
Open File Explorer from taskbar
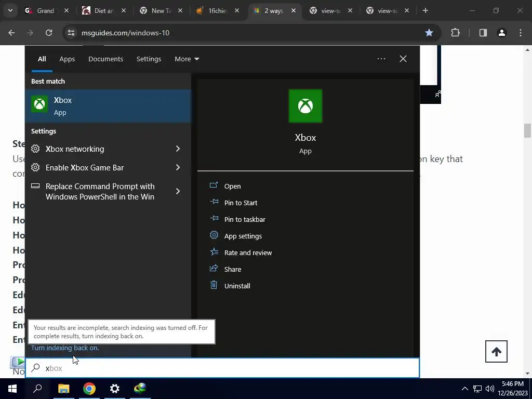63,389
